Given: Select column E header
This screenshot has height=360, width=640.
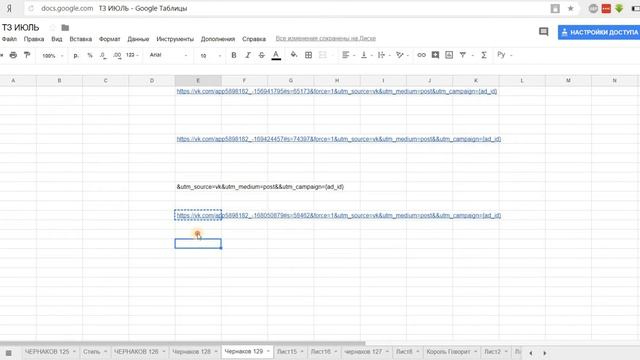Looking at the screenshot, I should pyautogui.click(x=198, y=80).
